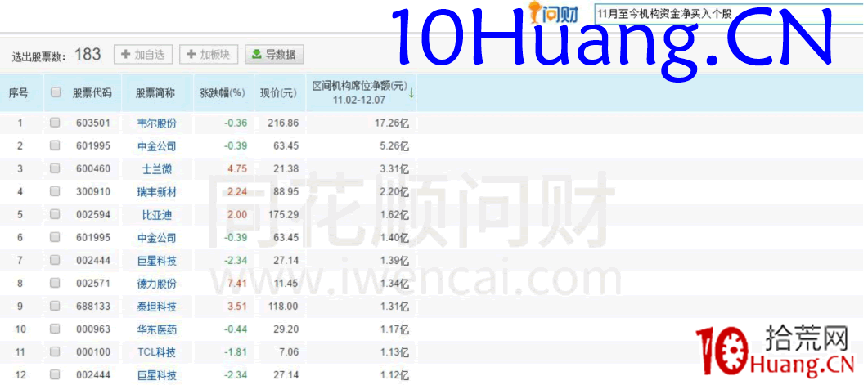Tick the checkbox in row 12 with 1.12亿
868x385 pixels.
tap(55, 374)
